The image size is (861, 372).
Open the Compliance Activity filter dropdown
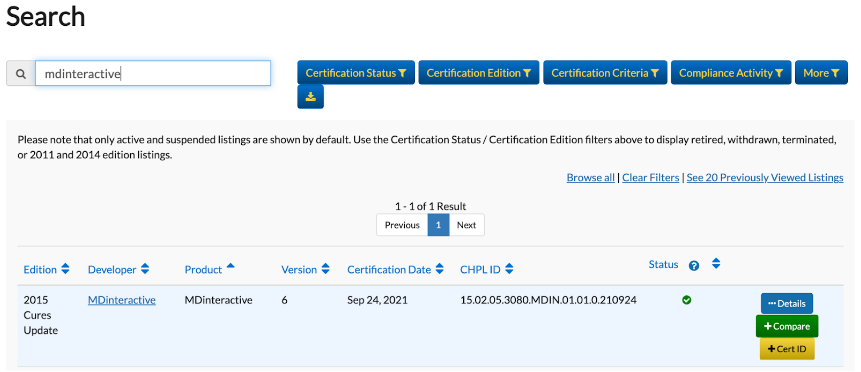[x=731, y=73]
